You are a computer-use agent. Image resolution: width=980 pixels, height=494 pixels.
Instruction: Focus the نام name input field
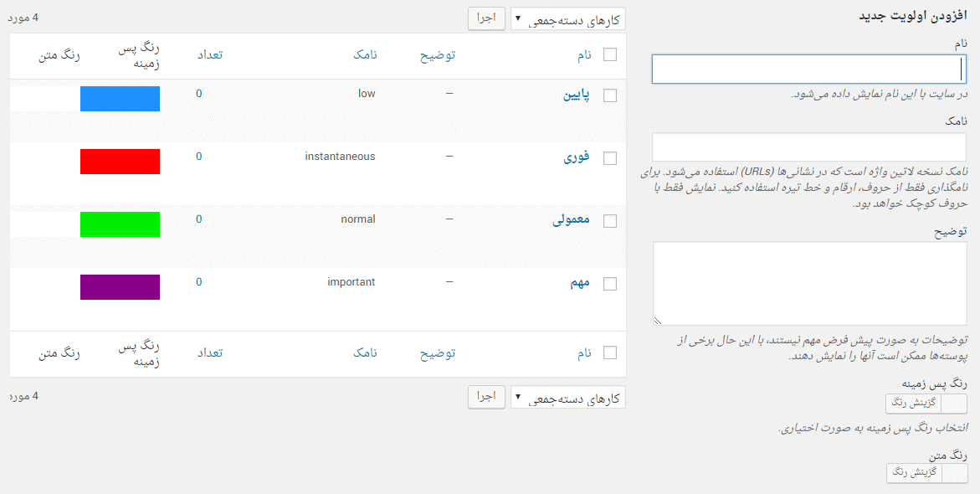[x=809, y=69]
